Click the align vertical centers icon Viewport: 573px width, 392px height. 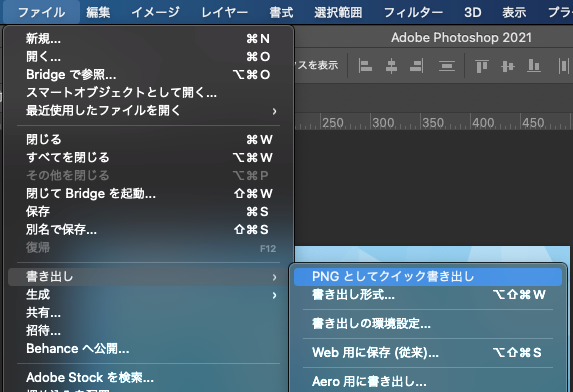click(508, 66)
